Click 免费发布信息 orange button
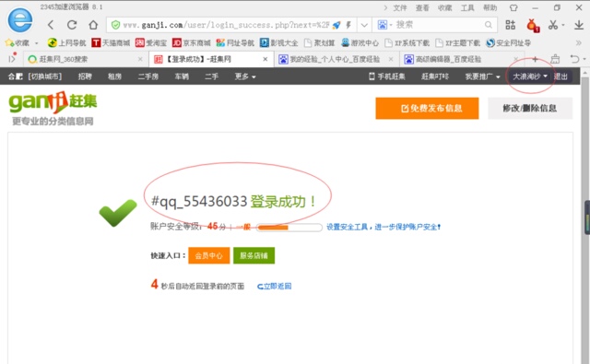Screen dimensions: 590x364 coord(427,109)
